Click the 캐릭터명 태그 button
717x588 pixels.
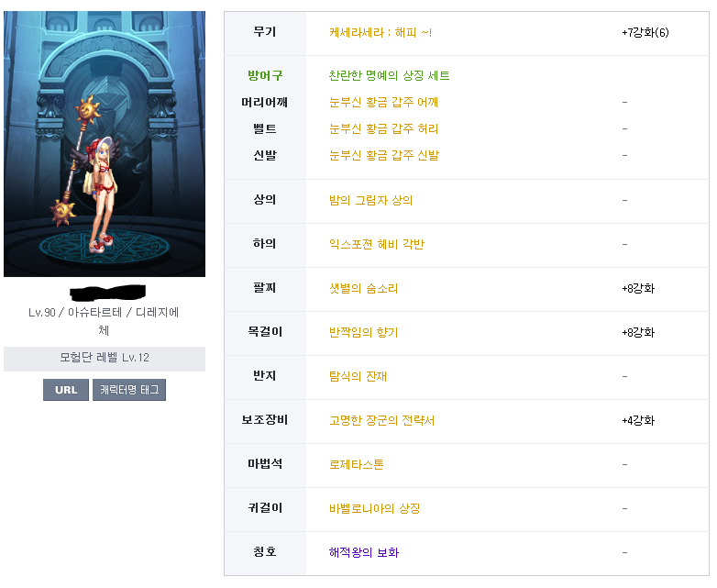pyautogui.click(x=129, y=390)
